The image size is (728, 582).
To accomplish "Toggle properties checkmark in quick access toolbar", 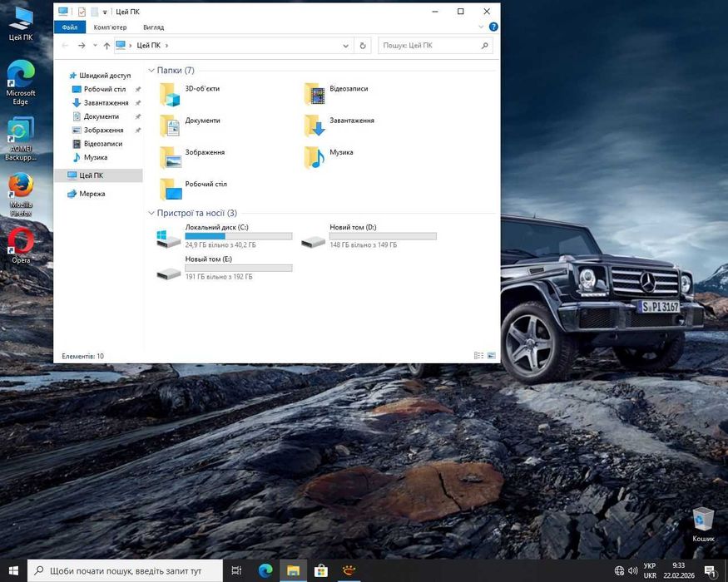I will pyautogui.click(x=82, y=12).
